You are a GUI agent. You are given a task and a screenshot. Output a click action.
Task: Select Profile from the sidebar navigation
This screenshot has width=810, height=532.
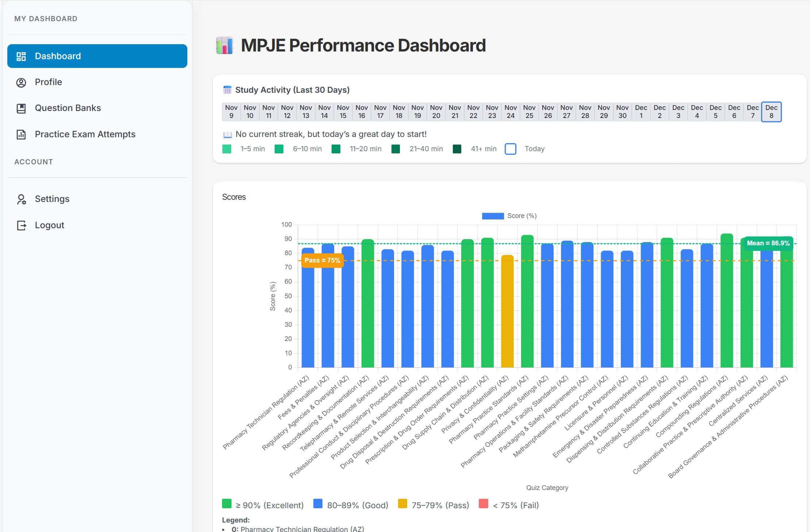point(48,82)
